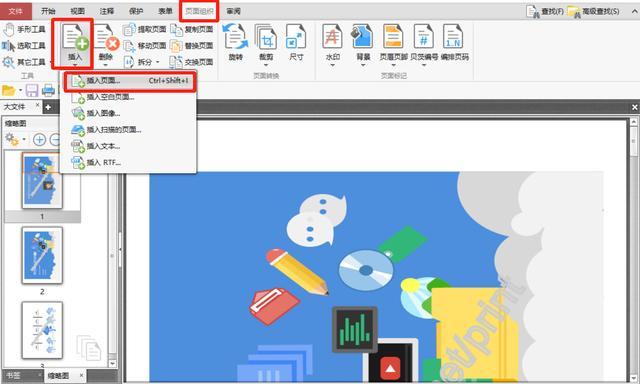Click Swap pages (交换页面)

point(192,62)
